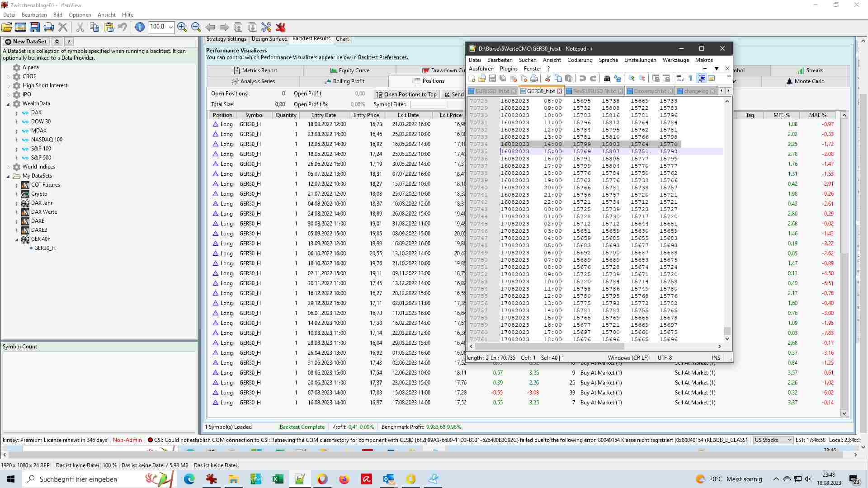Open the IrfanView slideshow filmstrip icon
Image resolution: width=868 pixels, height=488 pixels.
point(20,27)
